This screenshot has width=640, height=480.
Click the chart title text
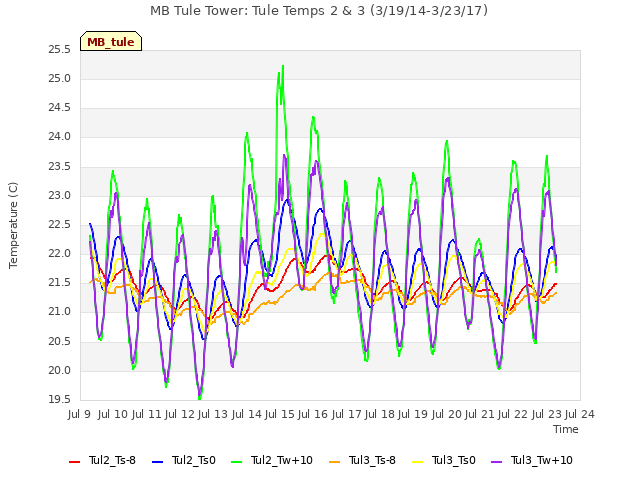[x=319, y=11]
